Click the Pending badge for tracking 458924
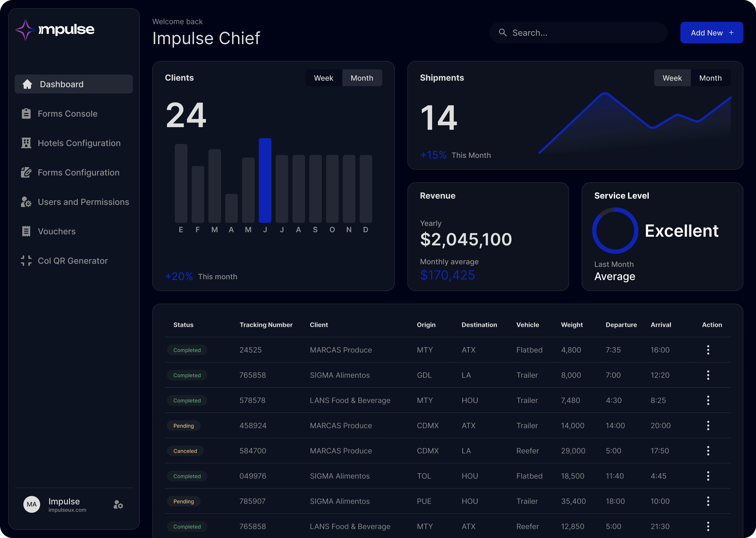This screenshot has height=538, width=756. pyautogui.click(x=184, y=425)
